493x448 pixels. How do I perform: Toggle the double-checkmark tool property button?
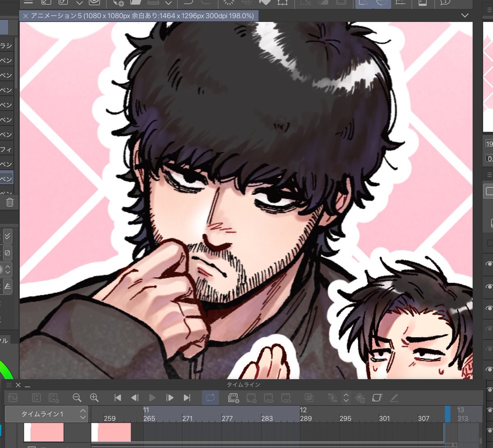click(x=7, y=236)
